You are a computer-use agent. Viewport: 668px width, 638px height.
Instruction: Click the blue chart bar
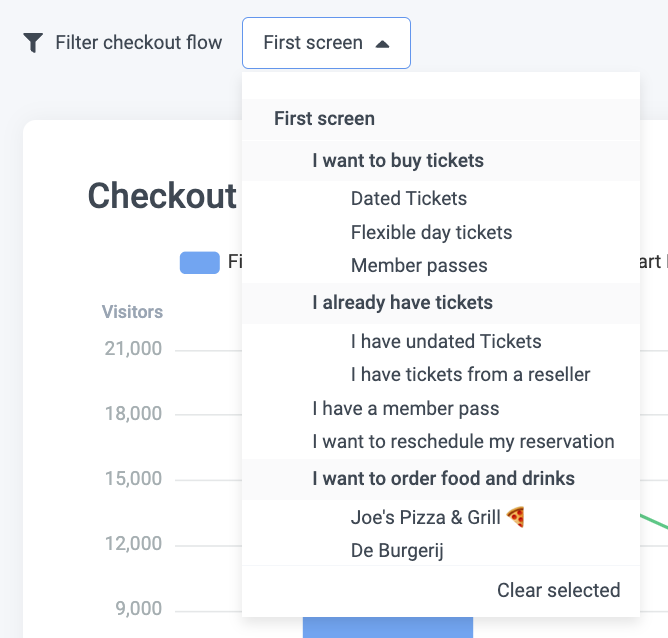pyautogui.click(x=387, y=627)
